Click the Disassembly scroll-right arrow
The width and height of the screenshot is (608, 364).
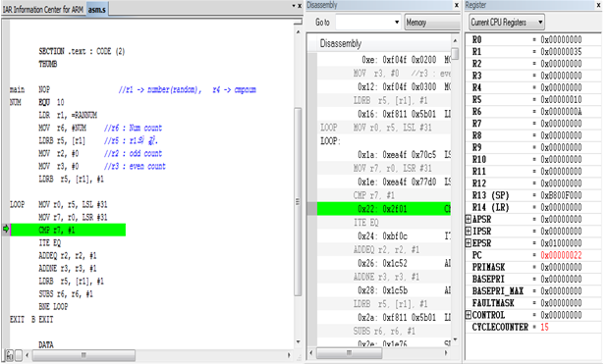tap(446, 353)
